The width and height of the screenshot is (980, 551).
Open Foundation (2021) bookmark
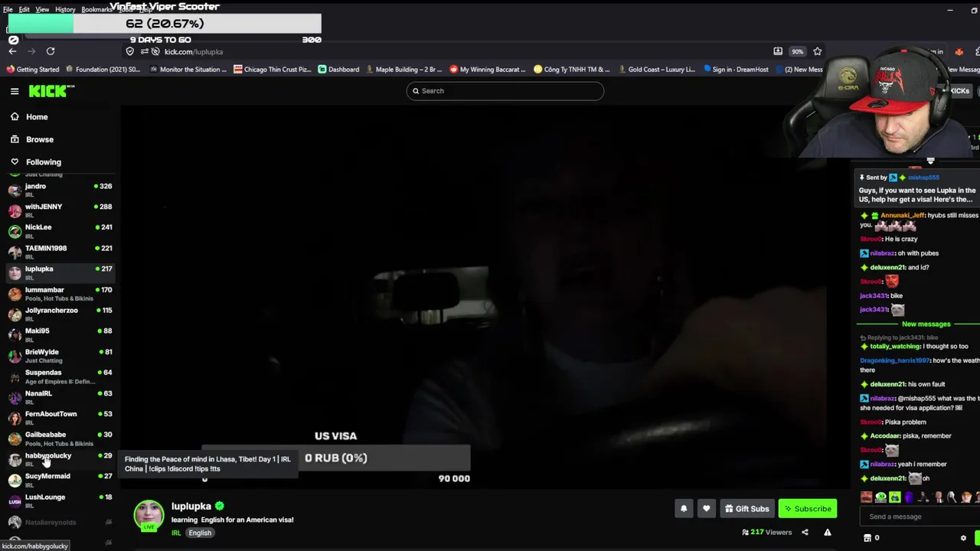tap(103, 70)
